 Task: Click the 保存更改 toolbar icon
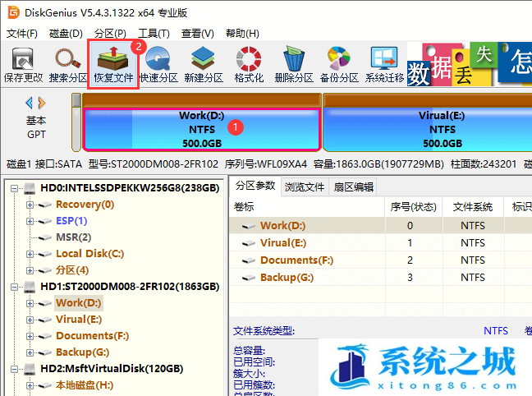pos(23,65)
